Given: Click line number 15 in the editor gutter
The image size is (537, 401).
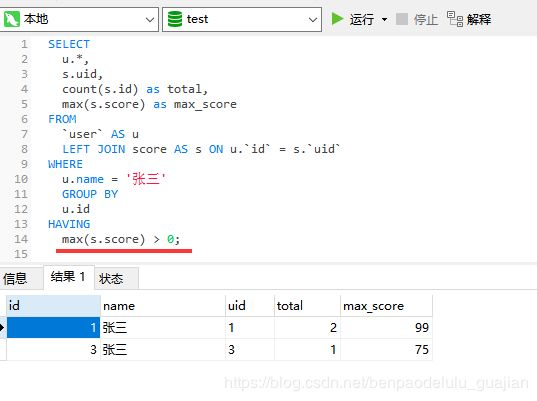Looking at the screenshot, I should (x=21, y=254).
